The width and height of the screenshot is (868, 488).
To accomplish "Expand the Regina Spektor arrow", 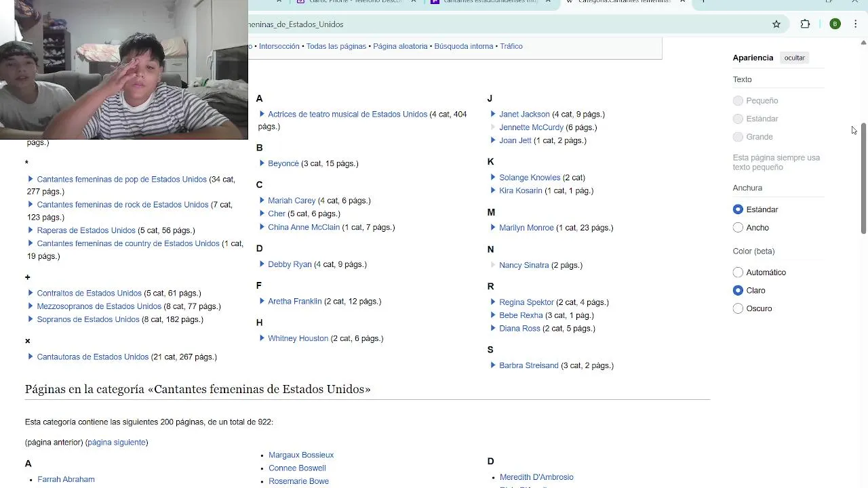I will coord(493,302).
